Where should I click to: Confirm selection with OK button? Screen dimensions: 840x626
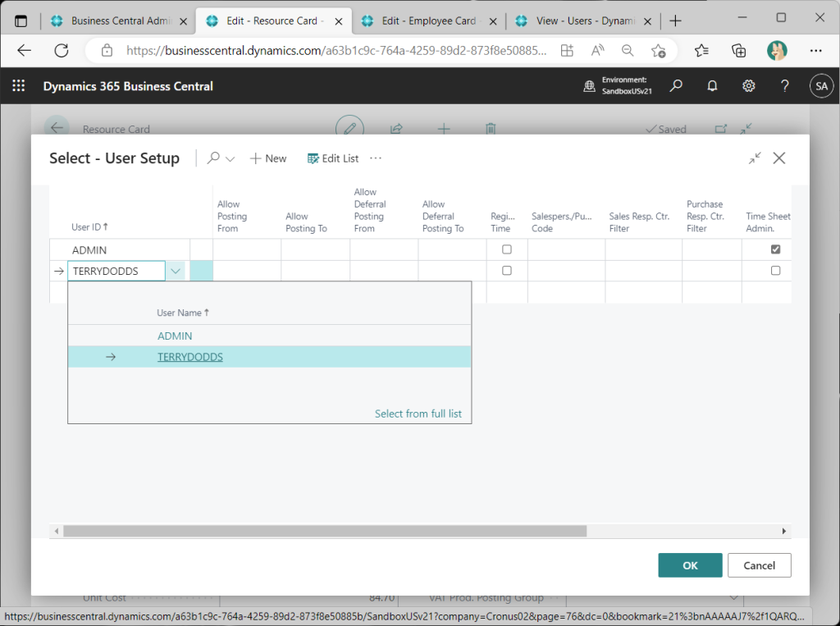pos(690,565)
